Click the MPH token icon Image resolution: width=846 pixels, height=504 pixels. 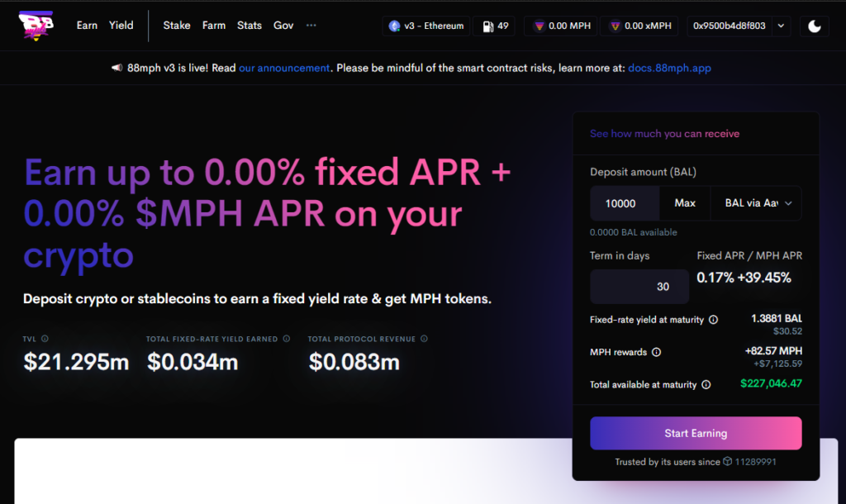(x=539, y=26)
